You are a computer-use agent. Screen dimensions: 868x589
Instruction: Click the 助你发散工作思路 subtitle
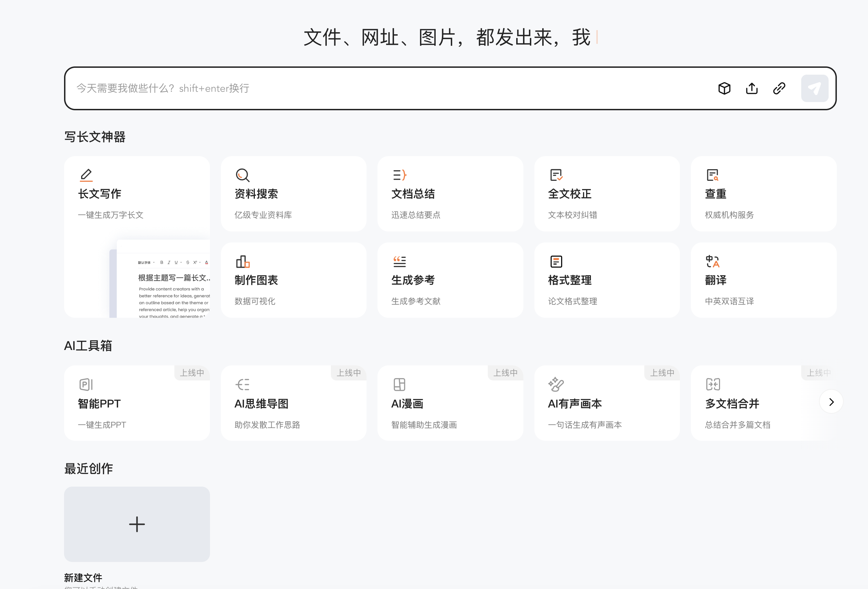tap(268, 425)
